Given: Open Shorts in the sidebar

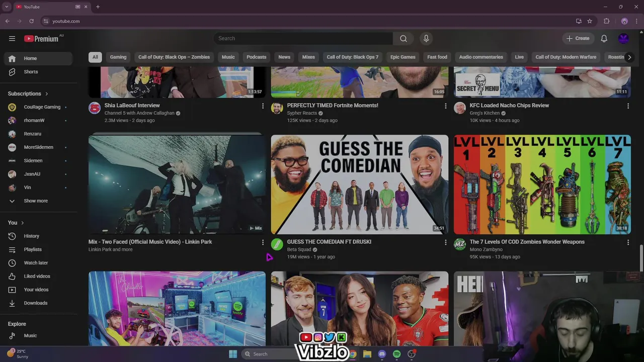Looking at the screenshot, I should point(38,72).
